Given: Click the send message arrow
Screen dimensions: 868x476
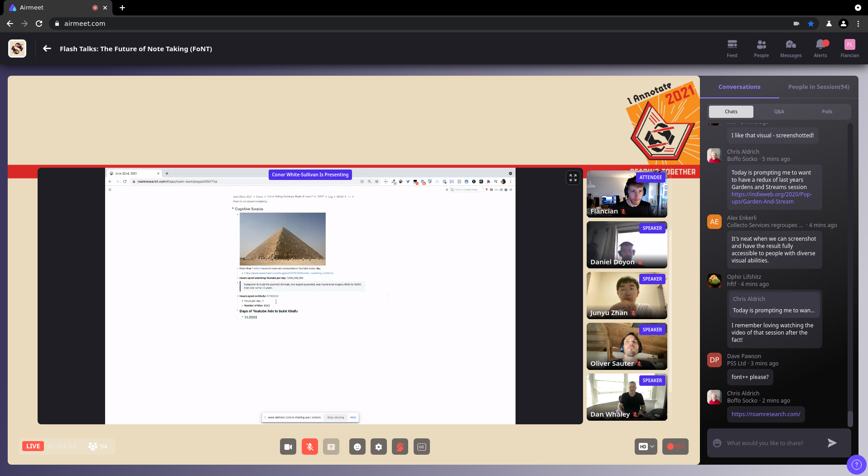Looking at the screenshot, I should (832, 443).
